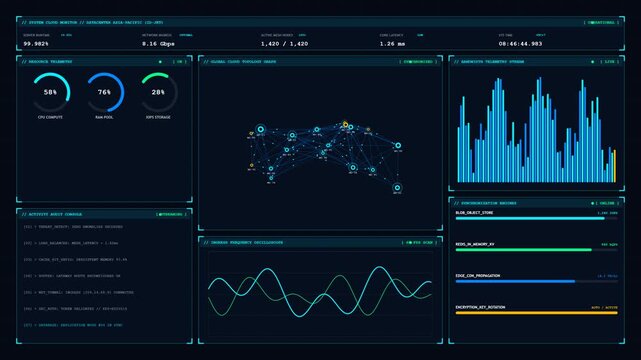Click the RAM POOL label

click(x=104, y=117)
